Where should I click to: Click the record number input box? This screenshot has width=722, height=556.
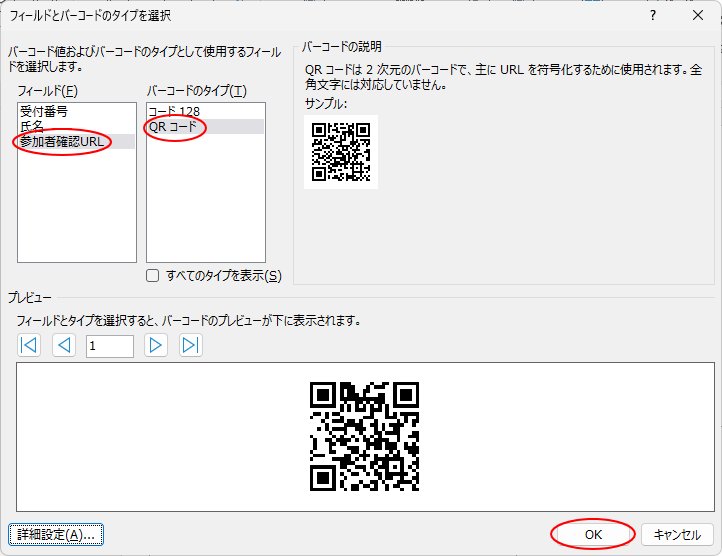pos(109,346)
